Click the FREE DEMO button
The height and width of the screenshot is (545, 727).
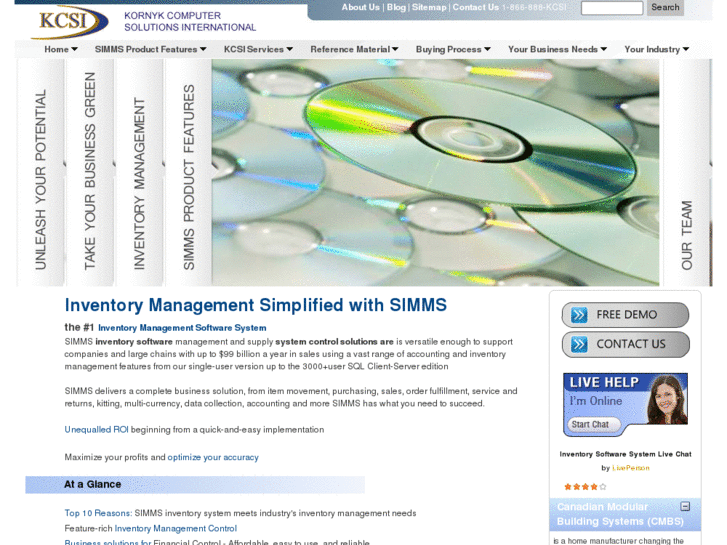point(625,315)
